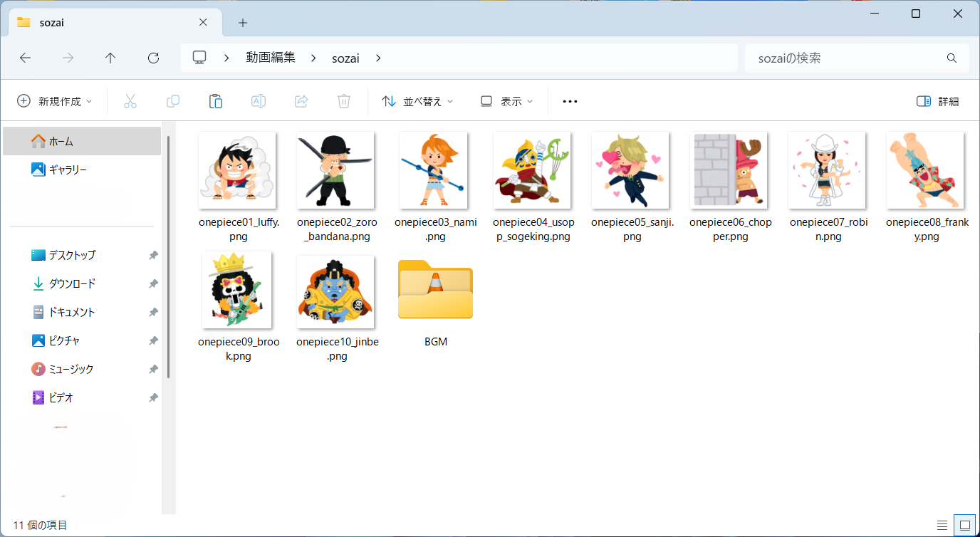Click the search magnifier icon

coord(952,58)
